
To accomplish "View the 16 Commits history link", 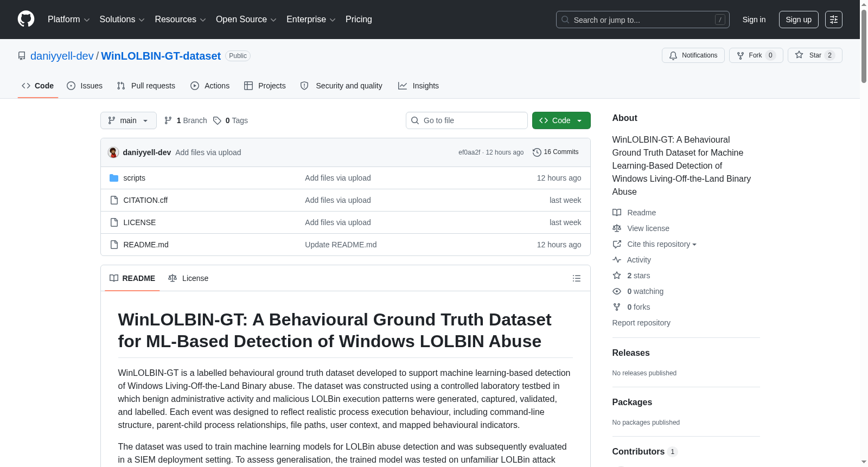I will point(556,152).
